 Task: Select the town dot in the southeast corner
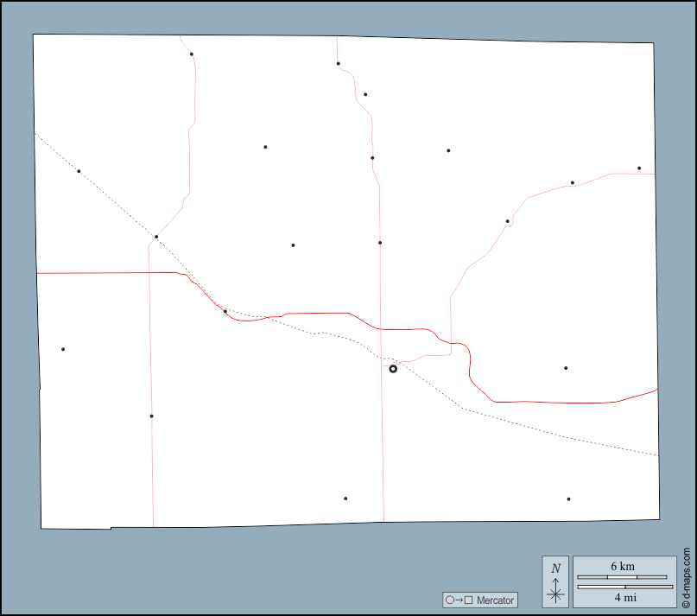point(568,499)
